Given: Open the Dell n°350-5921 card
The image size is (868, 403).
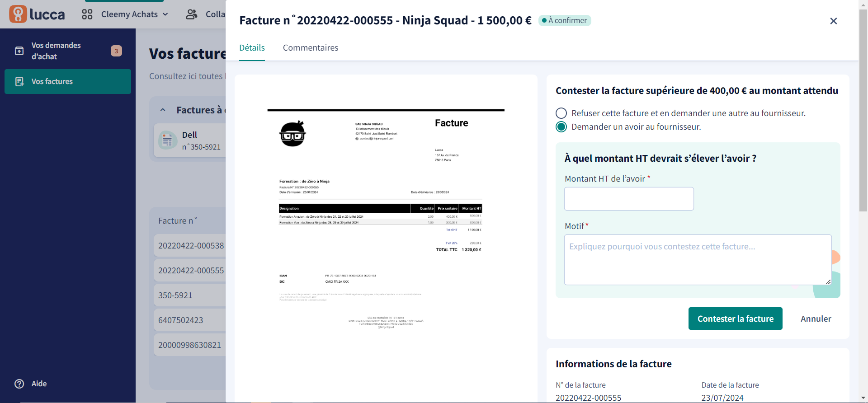Looking at the screenshot, I should (190, 141).
